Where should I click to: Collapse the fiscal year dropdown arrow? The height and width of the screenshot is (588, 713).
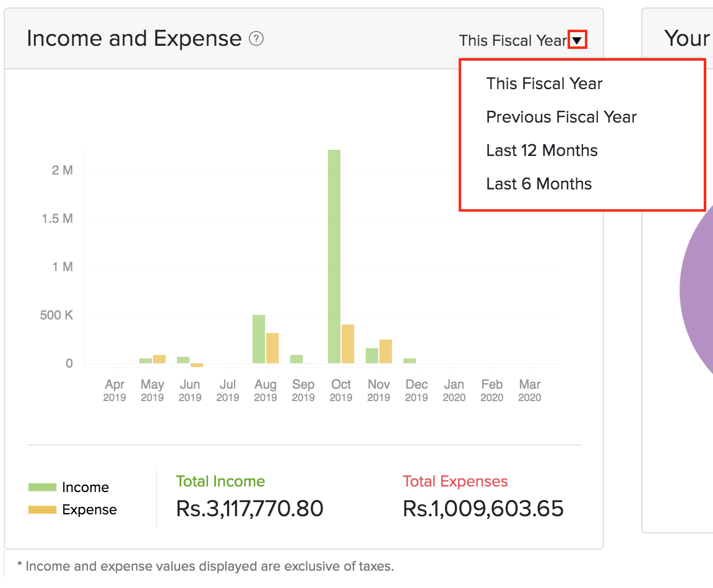click(x=577, y=41)
